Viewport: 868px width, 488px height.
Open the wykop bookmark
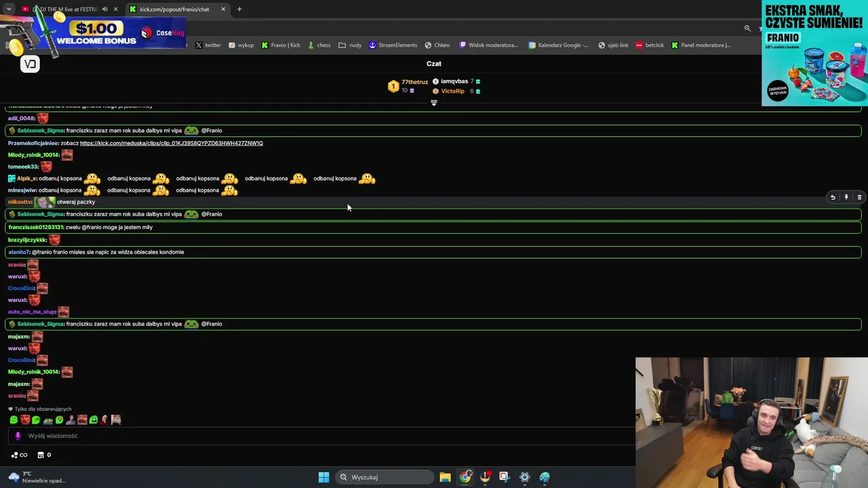[241, 45]
